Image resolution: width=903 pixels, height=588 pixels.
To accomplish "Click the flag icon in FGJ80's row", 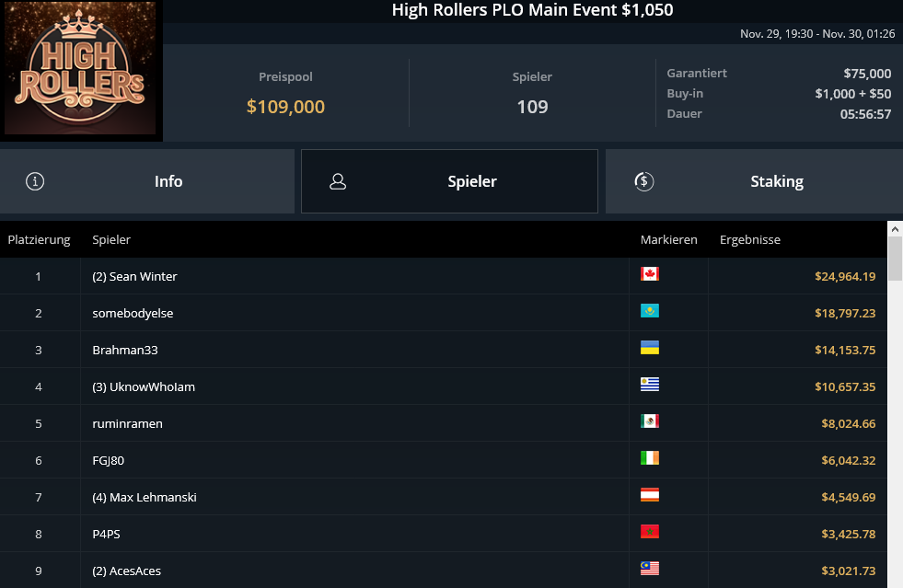I will 650,458.
